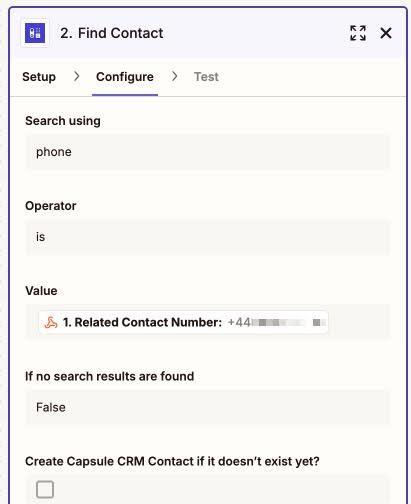Open the Search using dropdown showing phone

(x=207, y=152)
